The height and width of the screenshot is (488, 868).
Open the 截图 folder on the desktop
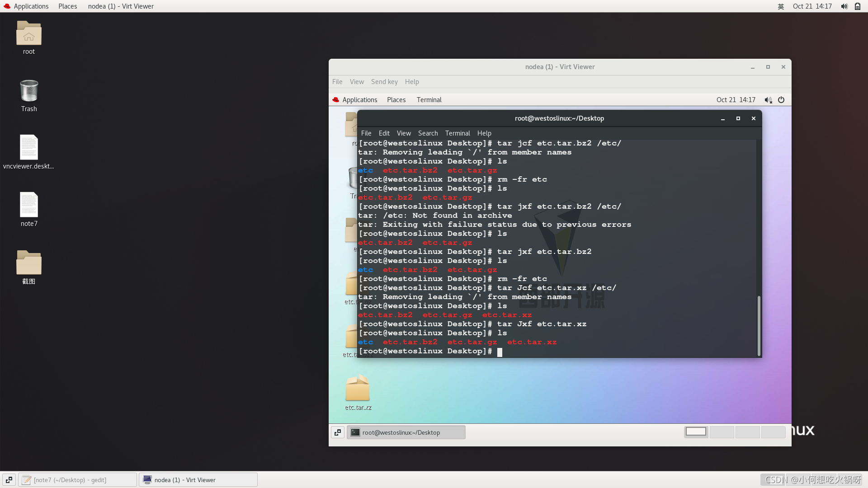pos(29,263)
